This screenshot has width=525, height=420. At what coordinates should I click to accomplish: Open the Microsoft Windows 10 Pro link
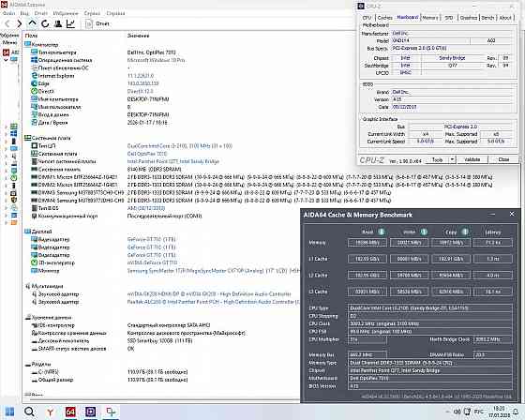click(156, 60)
